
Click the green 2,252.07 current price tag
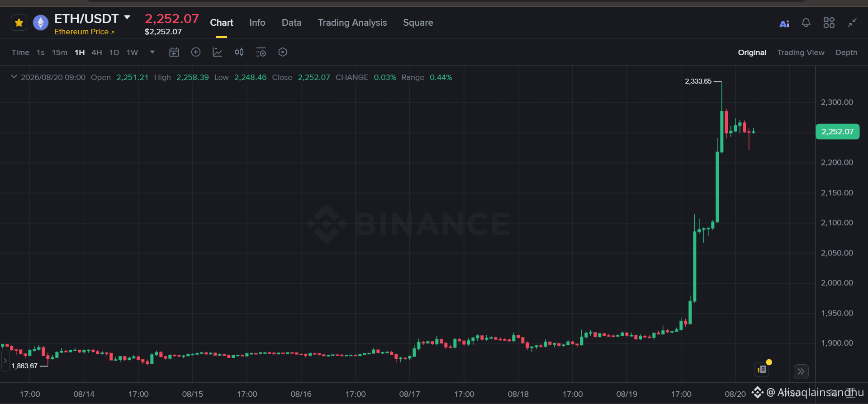point(837,132)
